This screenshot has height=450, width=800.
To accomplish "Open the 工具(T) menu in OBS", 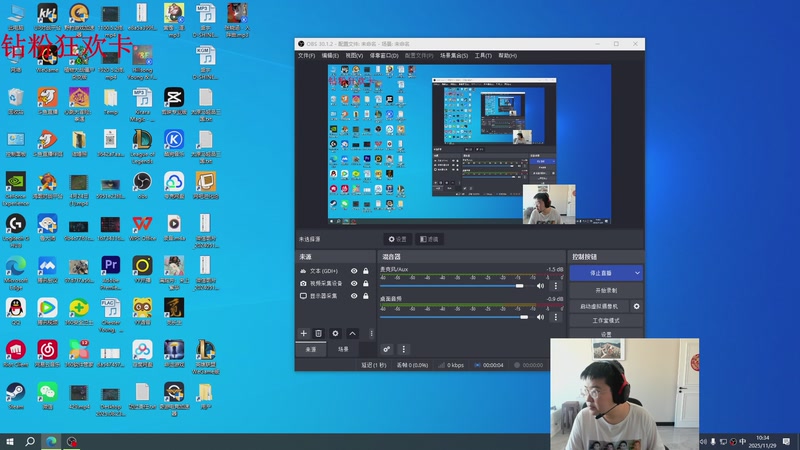I will [x=483, y=56].
